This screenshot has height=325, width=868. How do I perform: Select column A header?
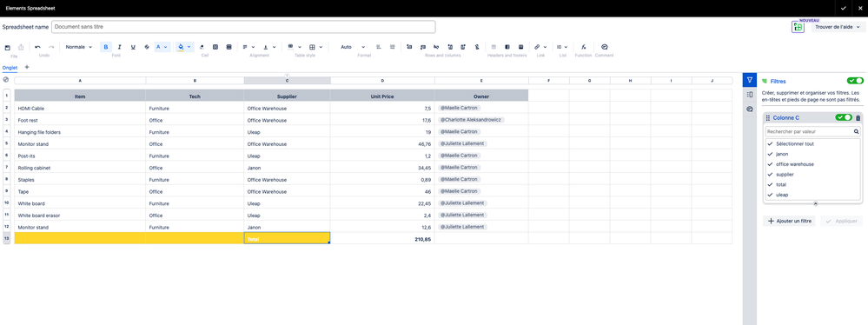coord(80,81)
